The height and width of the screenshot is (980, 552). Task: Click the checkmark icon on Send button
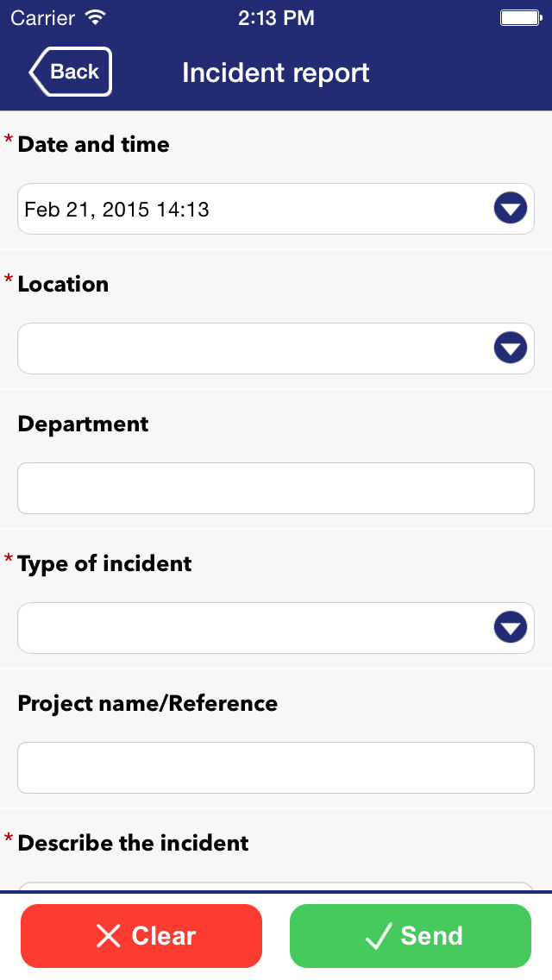tap(378, 936)
